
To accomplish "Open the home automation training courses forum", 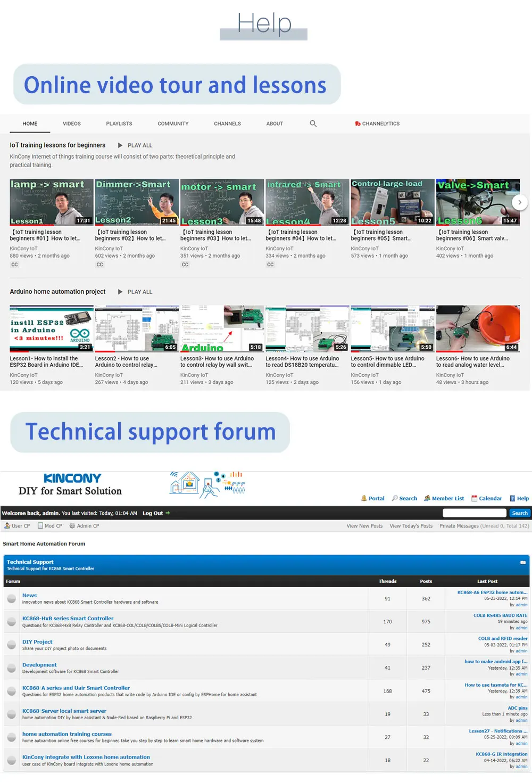I will [x=67, y=734].
